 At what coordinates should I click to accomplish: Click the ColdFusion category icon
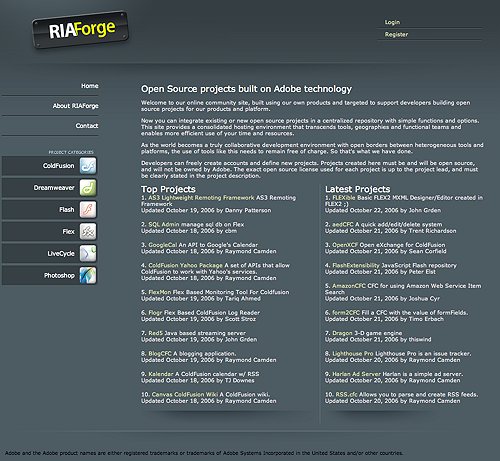[x=88, y=166]
